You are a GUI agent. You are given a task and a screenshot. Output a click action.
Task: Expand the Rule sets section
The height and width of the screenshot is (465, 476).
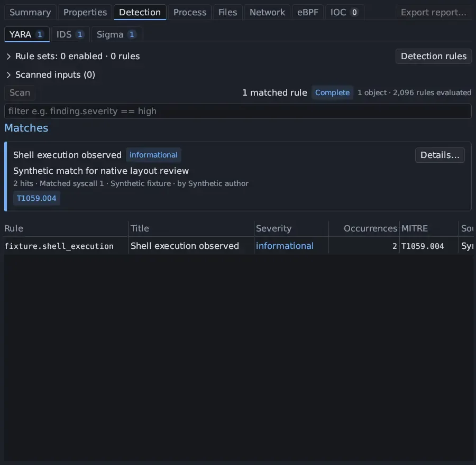pos(73,57)
